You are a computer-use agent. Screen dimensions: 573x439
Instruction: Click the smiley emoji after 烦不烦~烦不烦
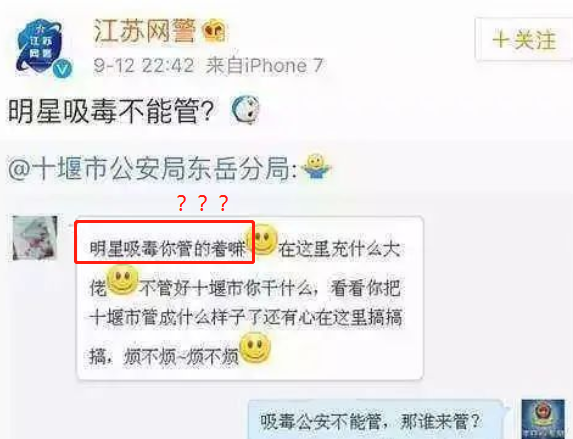[x=255, y=348]
